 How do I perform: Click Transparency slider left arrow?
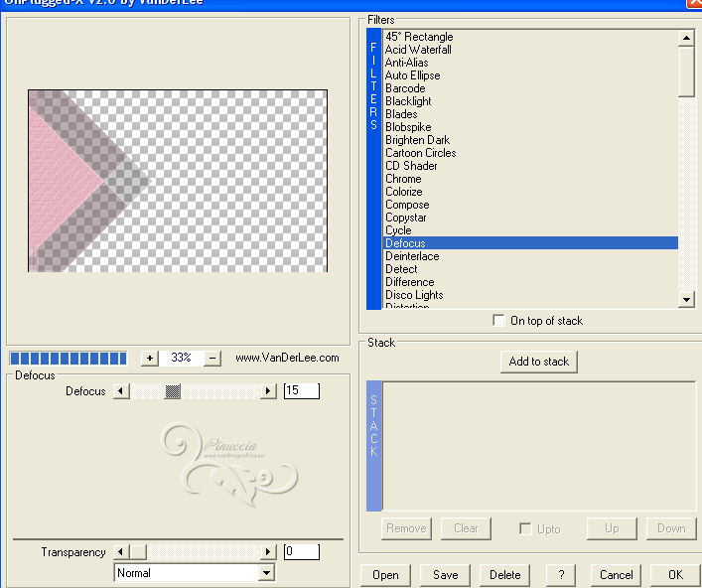tap(121, 551)
